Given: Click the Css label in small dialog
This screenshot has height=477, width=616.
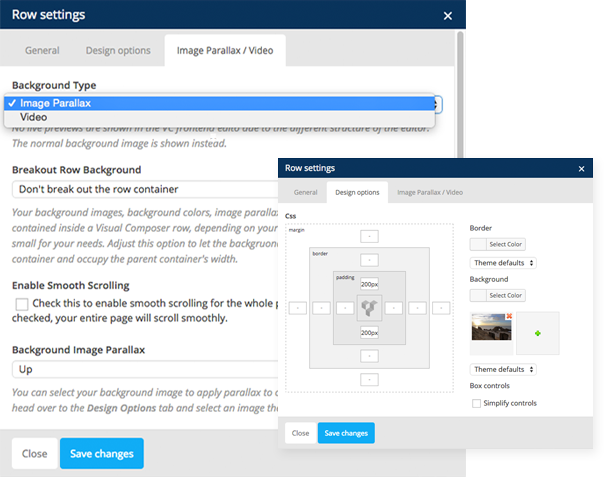Looking at the screenshot, I should click(291, 216).
